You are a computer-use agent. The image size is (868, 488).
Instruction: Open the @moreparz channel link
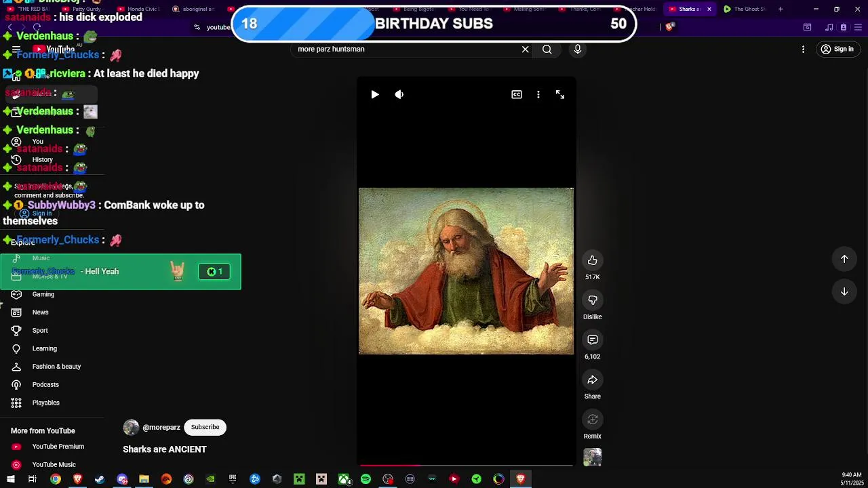161,428
